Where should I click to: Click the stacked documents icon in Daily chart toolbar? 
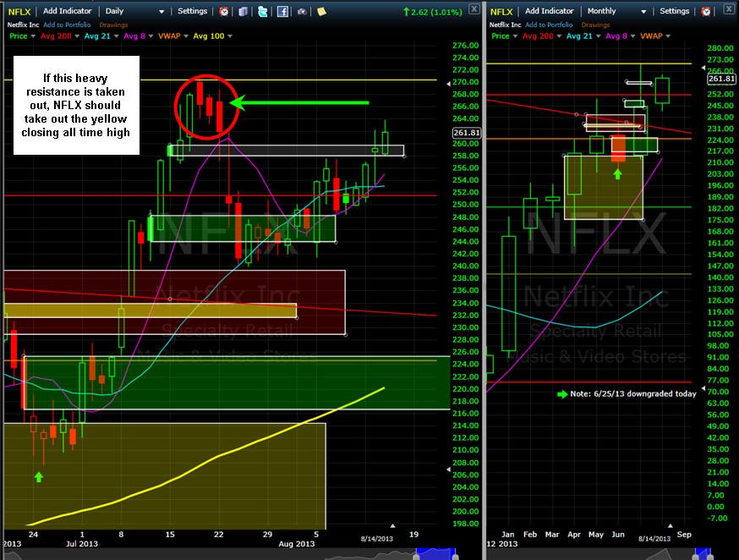click(244, 11)
